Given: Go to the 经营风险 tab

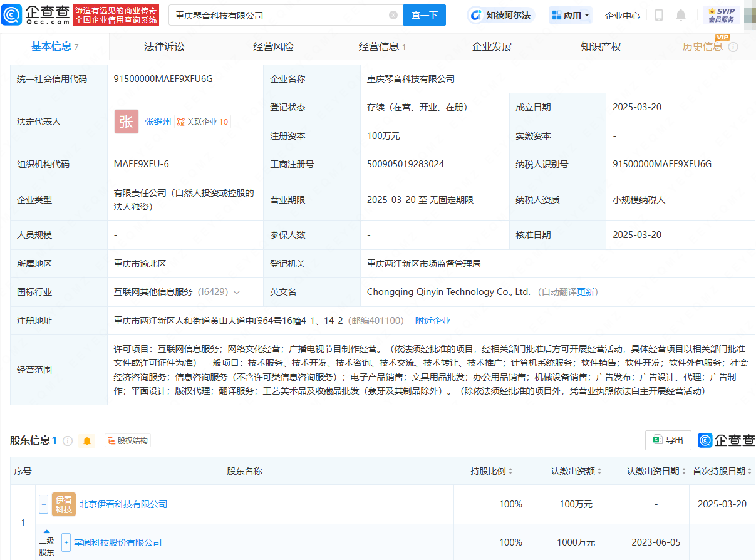Looking at the screenshot, I should [273, 47].
